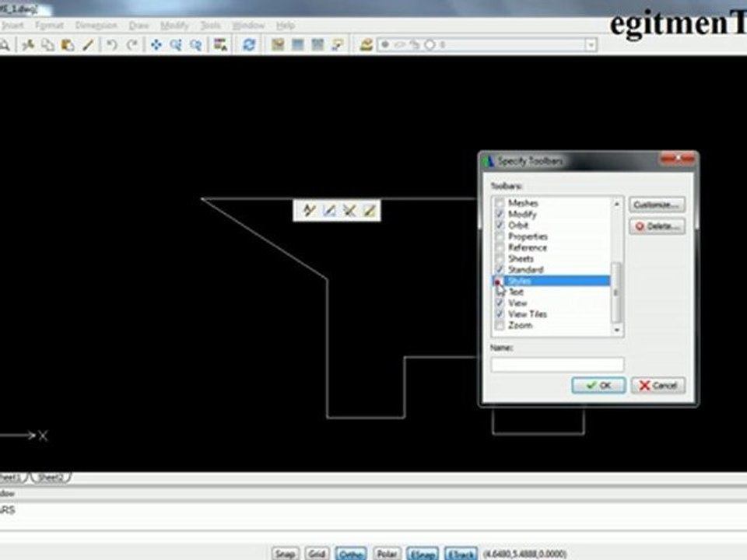Toggle Grid in status bar
747x560 pixels.
(317, 554)
